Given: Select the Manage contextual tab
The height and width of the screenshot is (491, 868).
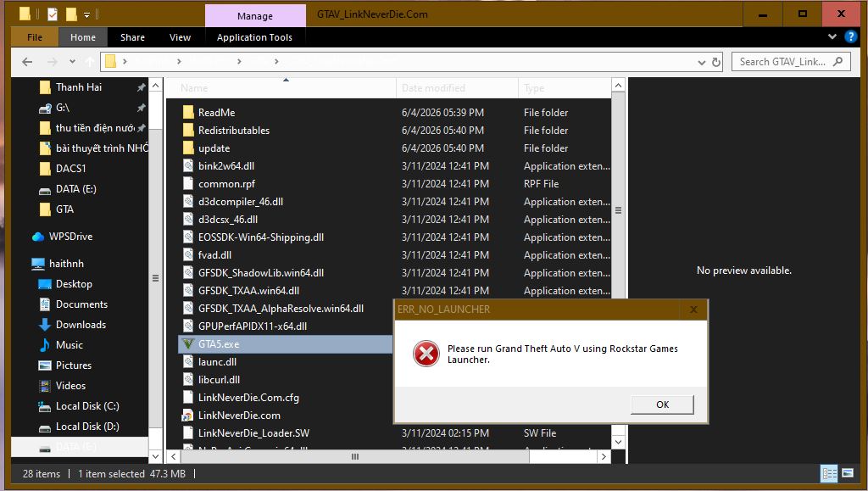Looking at the screenshot, I should 254,15.
